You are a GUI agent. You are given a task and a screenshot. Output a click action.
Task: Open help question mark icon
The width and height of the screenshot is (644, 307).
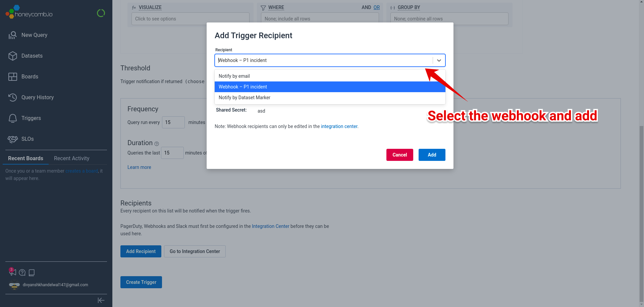(22, 272)
